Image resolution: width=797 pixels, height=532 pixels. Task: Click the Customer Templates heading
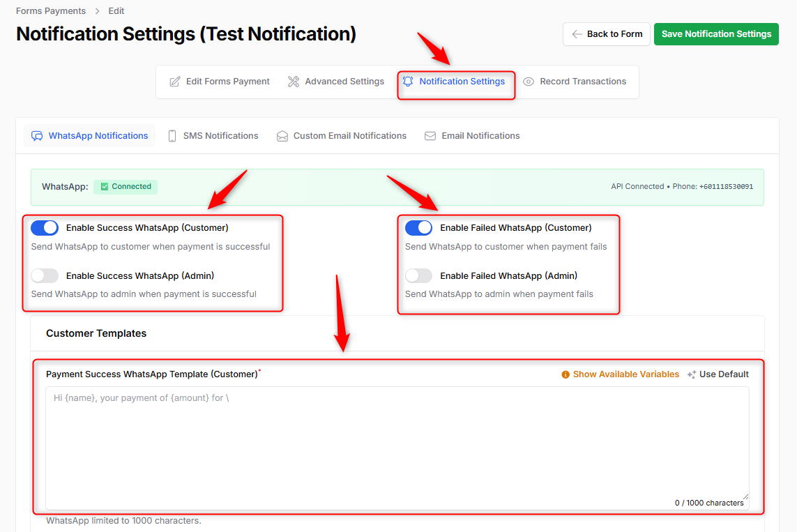[96, 333]
